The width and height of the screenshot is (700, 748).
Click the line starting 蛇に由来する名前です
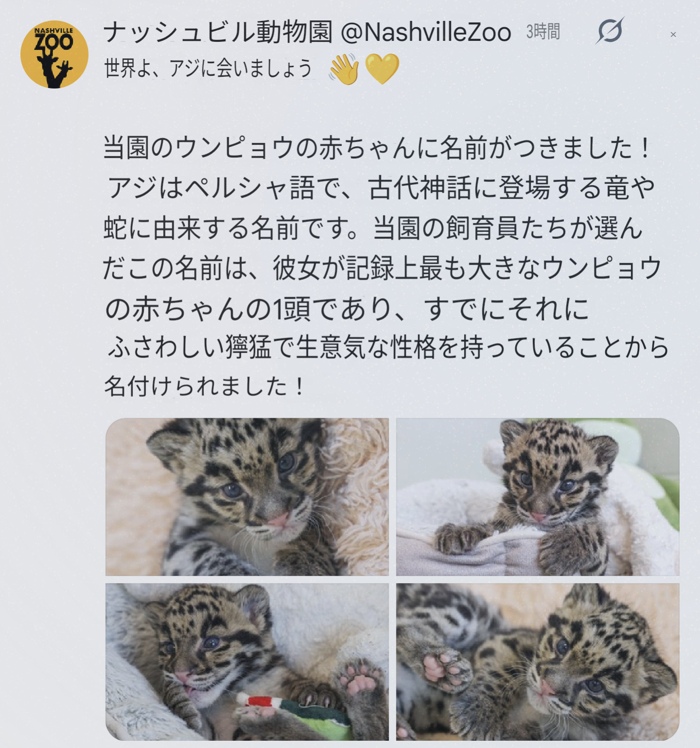[x=373, y=228]
